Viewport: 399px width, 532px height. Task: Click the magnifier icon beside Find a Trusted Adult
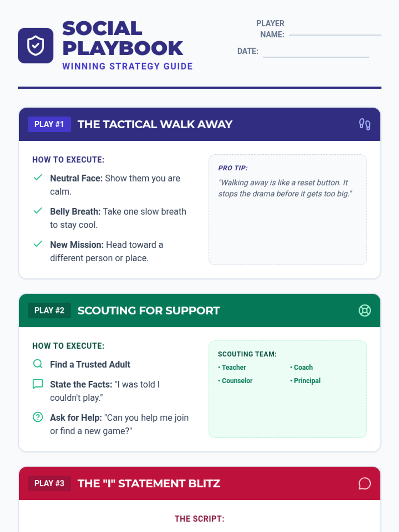[38, 364]
